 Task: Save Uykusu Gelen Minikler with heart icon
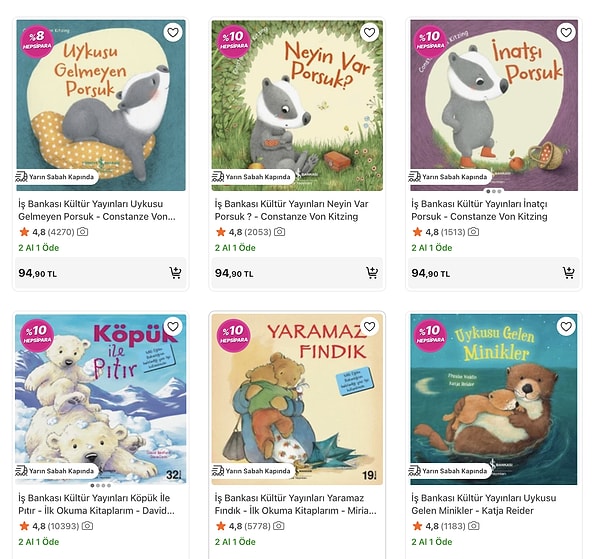[566, 327]
